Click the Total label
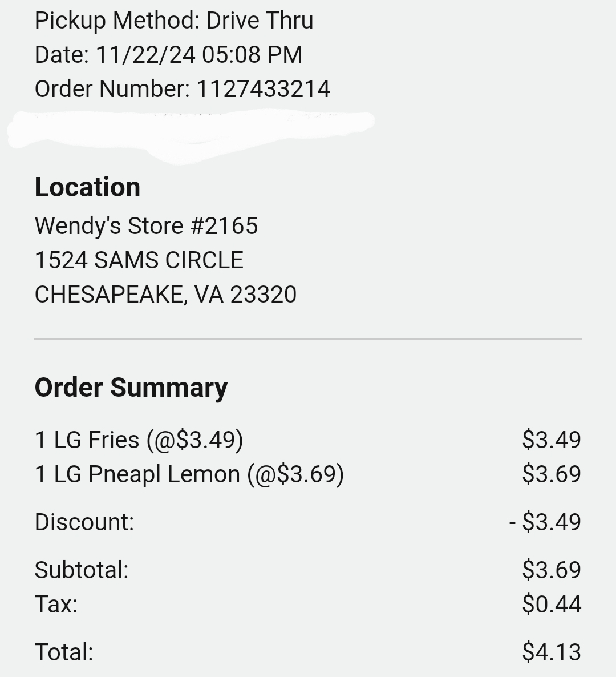The height and width of the screenshot is (677, 616). click(63, 652)
